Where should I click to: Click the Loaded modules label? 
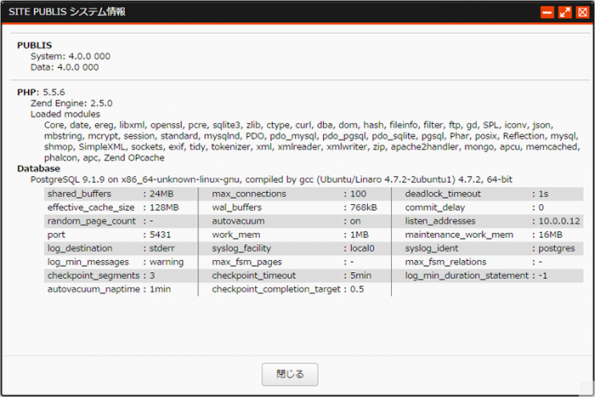pyautogui.click(x=65, y=114)
